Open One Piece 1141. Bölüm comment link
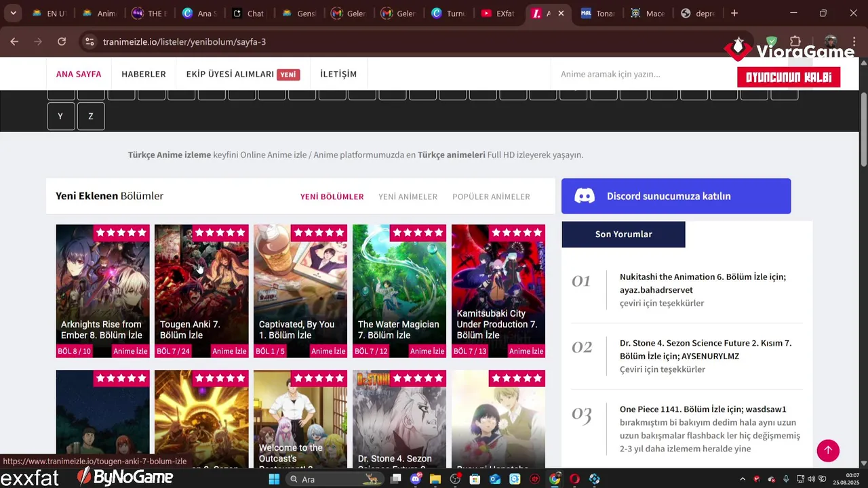868x488 pixels. click(x=703, y=409)
